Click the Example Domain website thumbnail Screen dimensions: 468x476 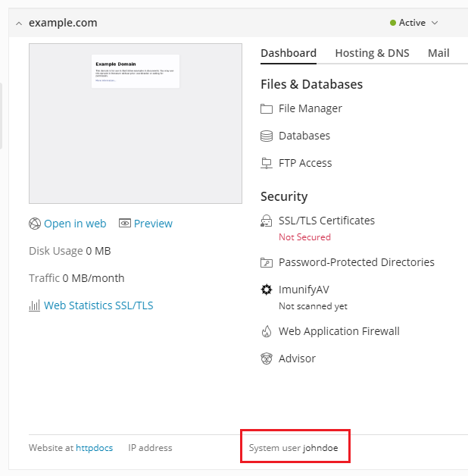(136, 124)
